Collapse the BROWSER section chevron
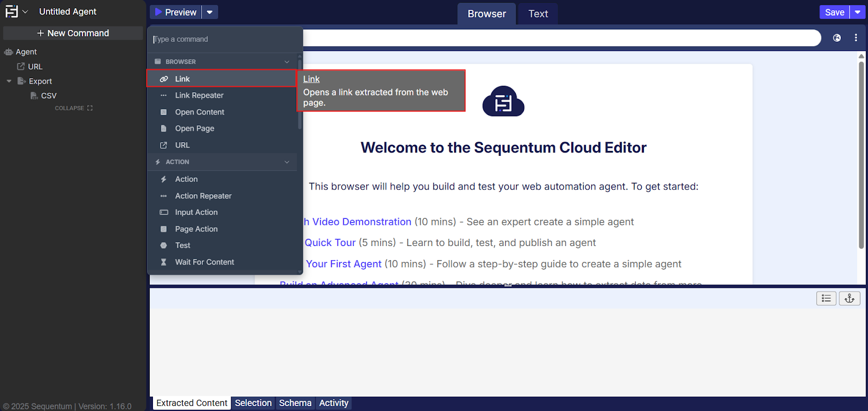The width and height of the screenshot is (868, 411). pyautogui.click(x=287, y=62)
